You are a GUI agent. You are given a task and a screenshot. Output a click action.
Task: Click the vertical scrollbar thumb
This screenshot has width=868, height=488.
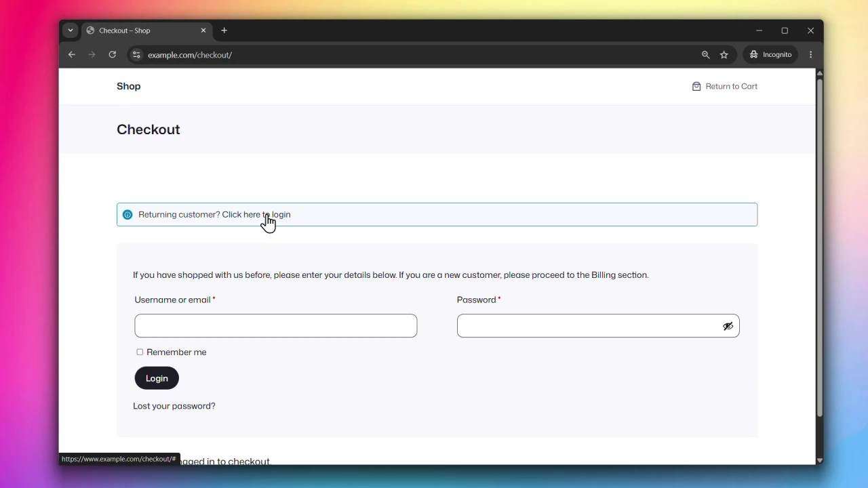point(820,248)
